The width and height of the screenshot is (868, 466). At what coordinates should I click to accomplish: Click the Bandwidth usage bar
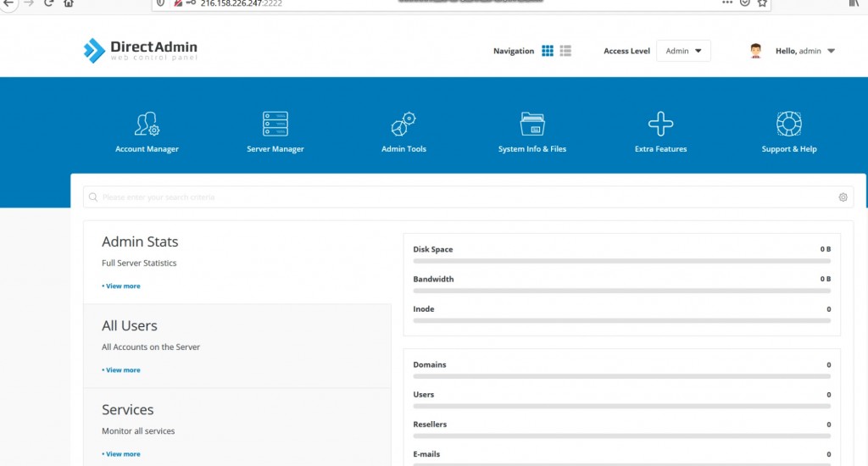(x=621, y=291)
